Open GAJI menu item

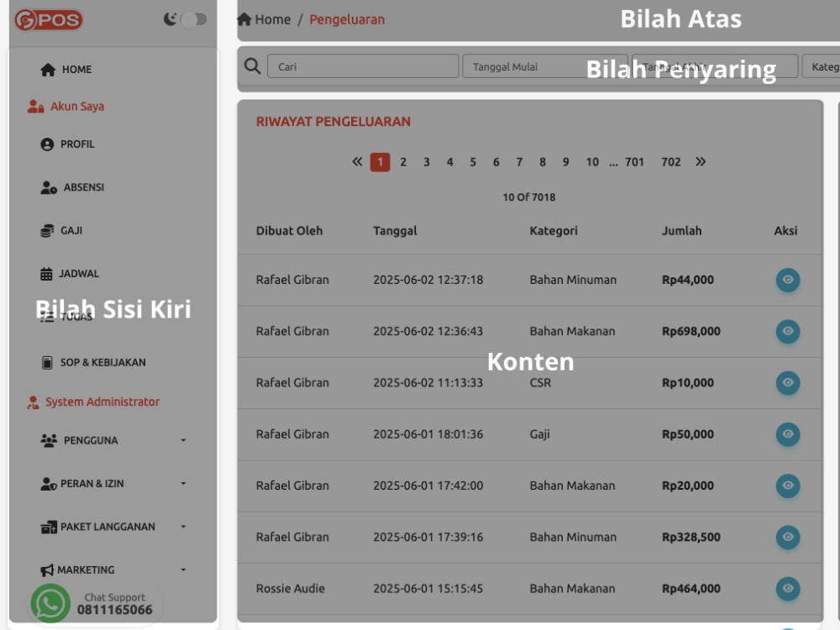click(x=71, y=231)
